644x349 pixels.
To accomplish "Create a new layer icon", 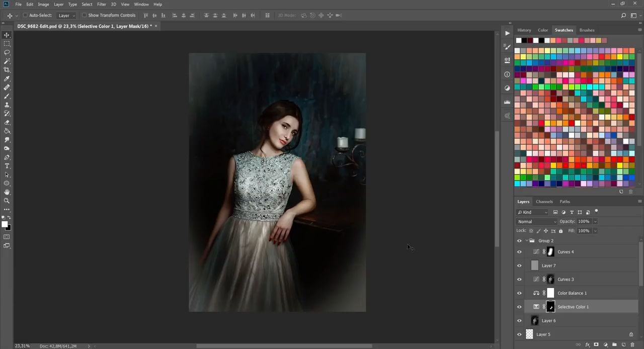I will coord(623,345).
